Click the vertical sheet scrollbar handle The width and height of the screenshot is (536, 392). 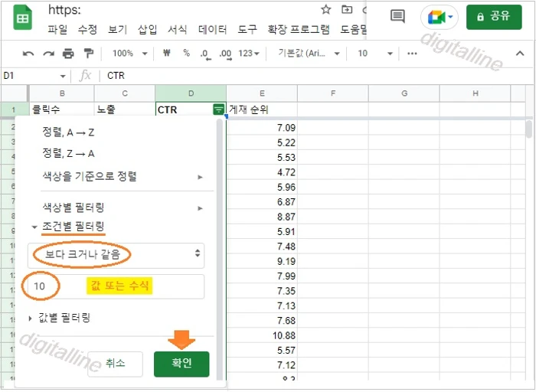[x=529, y=129]
